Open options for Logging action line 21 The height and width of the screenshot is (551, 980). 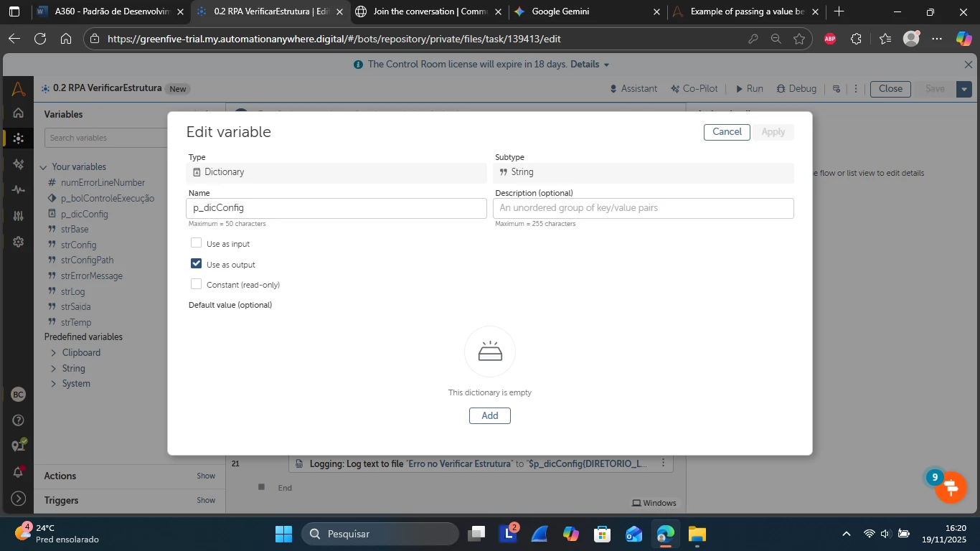pyautogui.click(x=663, y=463)
